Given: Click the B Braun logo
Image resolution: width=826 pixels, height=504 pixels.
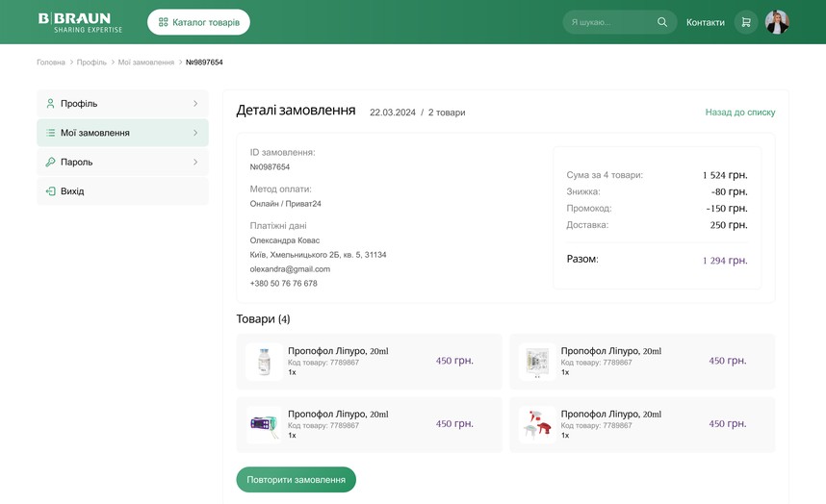Looking at the screenshot, I should pyautogui.click(x=80, y=22).
